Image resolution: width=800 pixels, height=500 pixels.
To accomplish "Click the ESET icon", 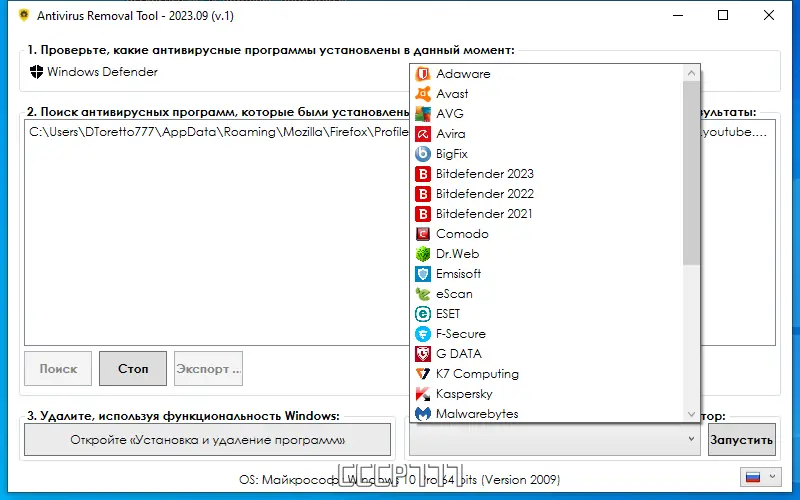I will click(x=422, y=314).
